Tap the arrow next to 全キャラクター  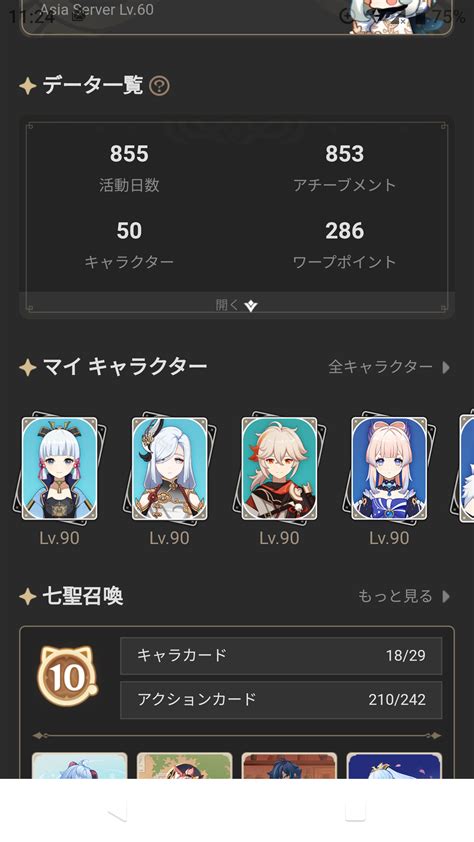point(446,367)
